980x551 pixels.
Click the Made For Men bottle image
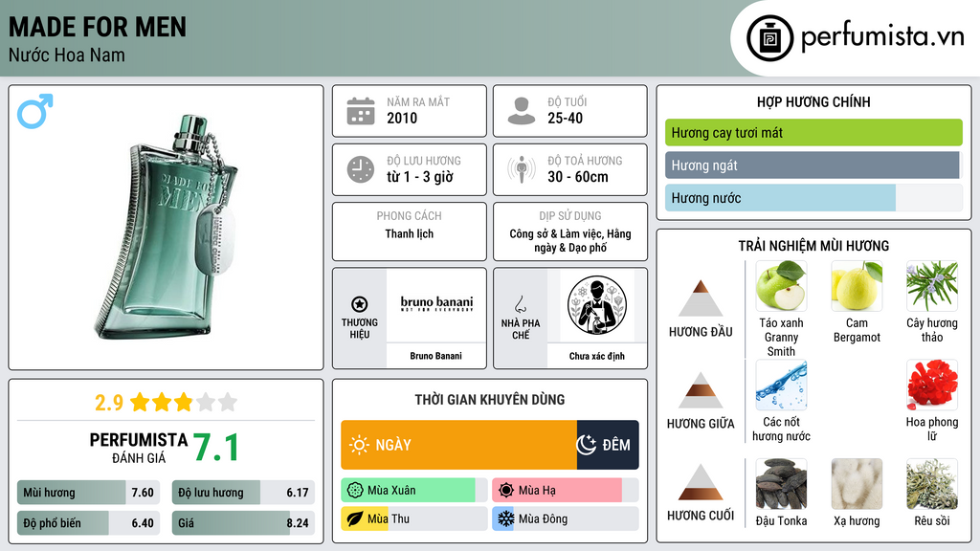point(166,228)
